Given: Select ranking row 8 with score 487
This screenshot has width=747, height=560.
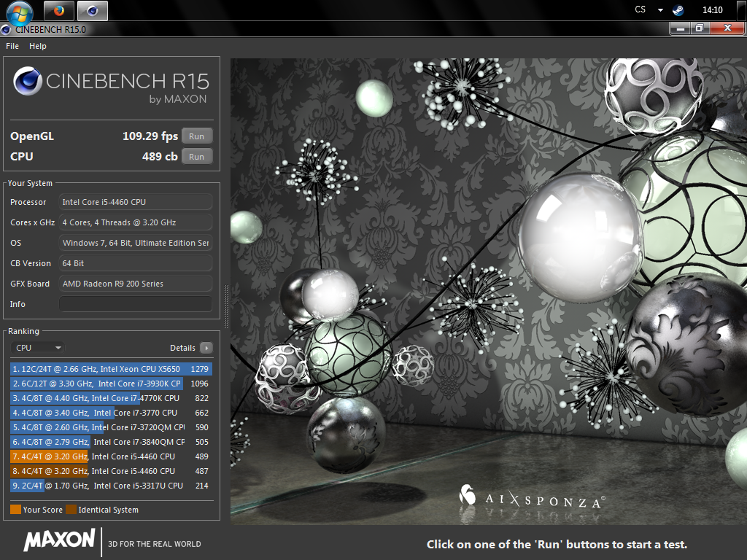Looking at the screenshot, I should pyautogui.click(x=111, y=471).
